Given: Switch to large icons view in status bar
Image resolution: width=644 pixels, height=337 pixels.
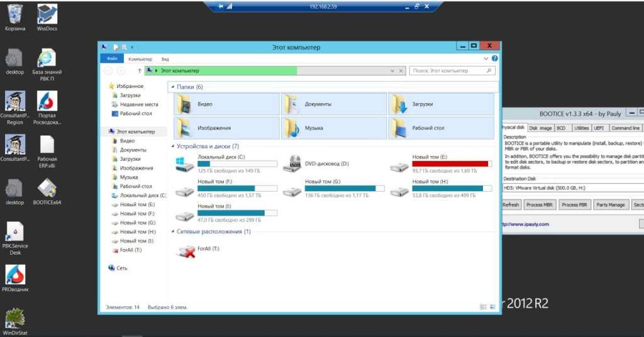Looking at the screenshot, I should coord(492,307).
